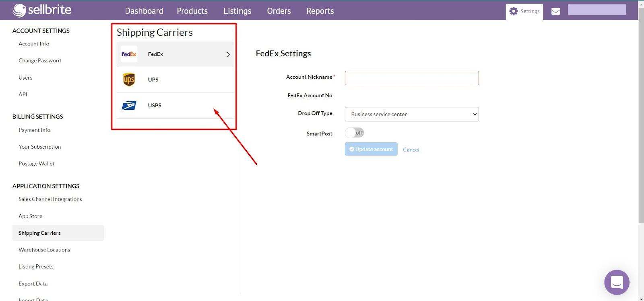Viewport: 644px width, 301px height.
Task: Toggle the SmartPost switch
Action: tap(354, 133)
